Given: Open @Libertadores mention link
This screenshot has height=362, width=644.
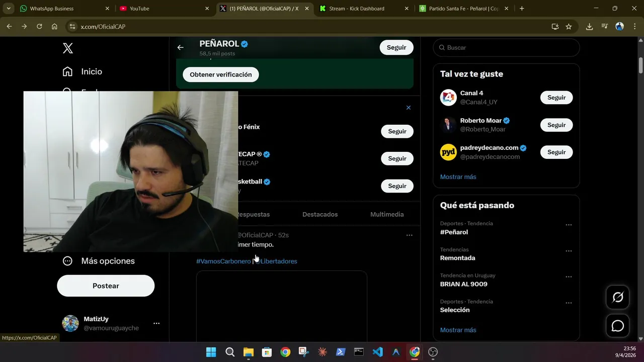Looking at the screenshot, I should (276, 261).
